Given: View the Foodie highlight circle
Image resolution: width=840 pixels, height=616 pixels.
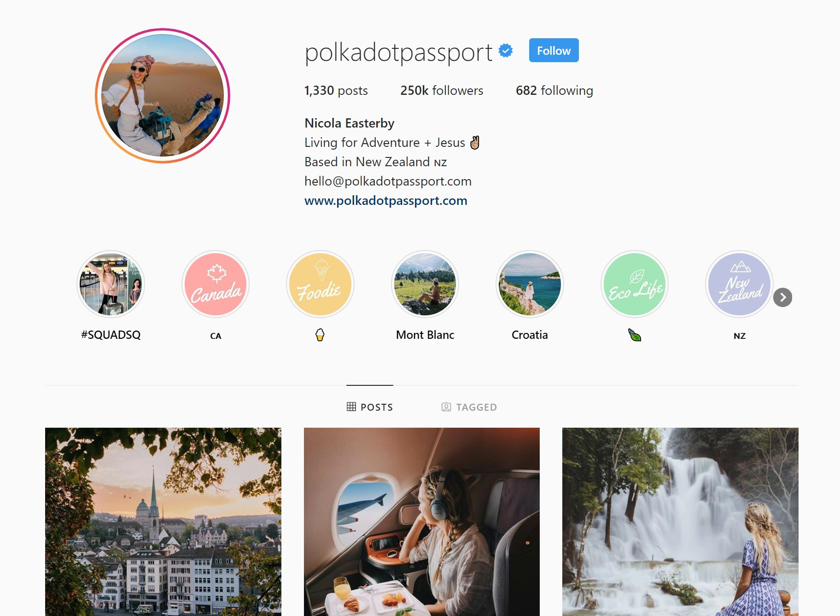Looking at the screenshot, I should tap(320, 284).
